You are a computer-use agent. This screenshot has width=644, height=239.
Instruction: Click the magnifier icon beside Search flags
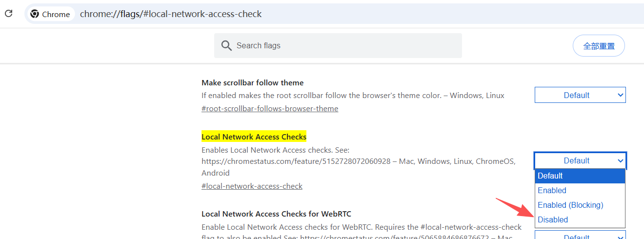click(226, 45)
